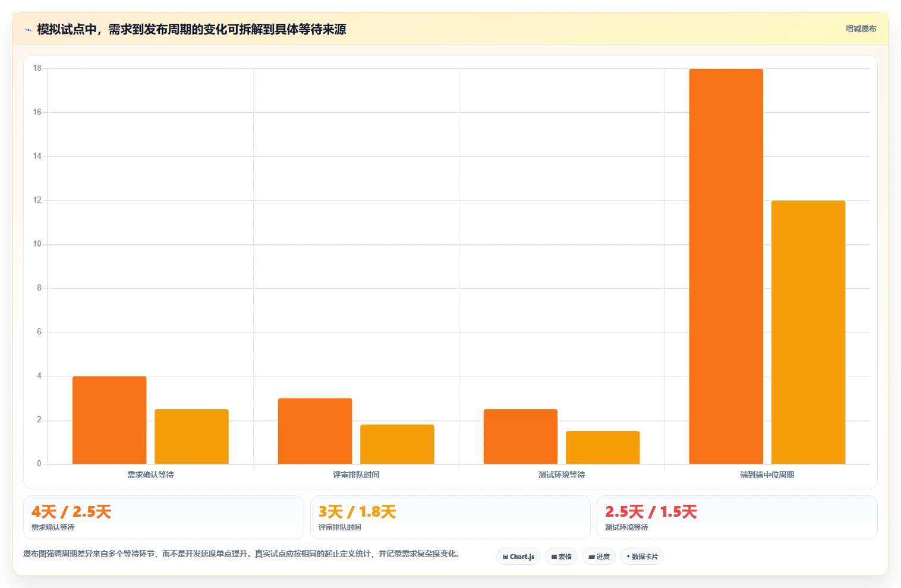
Task: Click the dark orange bar for 需求确认等待
Action: [x=109, y=420]
